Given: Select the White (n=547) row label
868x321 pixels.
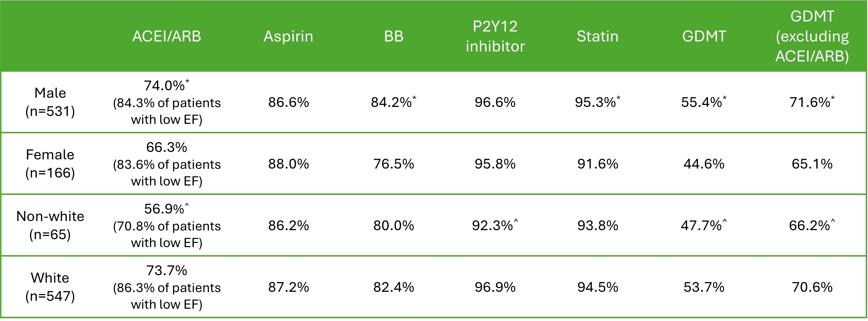Looking at the screenshot, I should click(x=50, y=287).
